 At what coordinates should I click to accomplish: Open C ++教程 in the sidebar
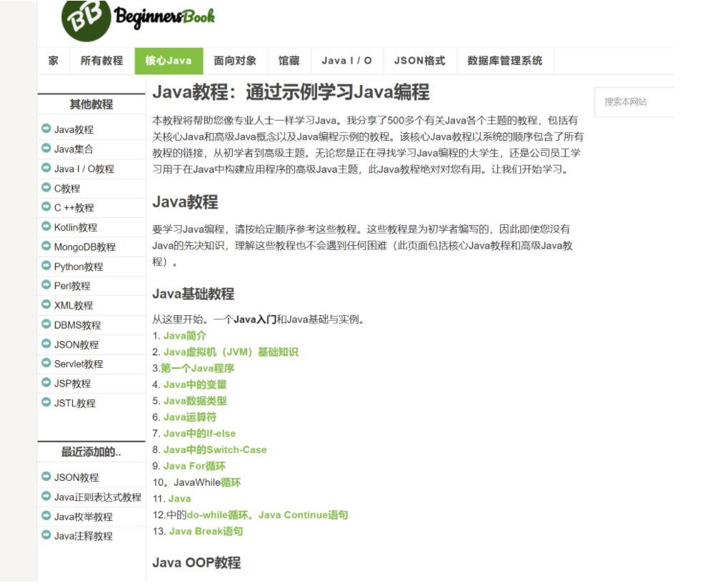(x=74, y=208)
